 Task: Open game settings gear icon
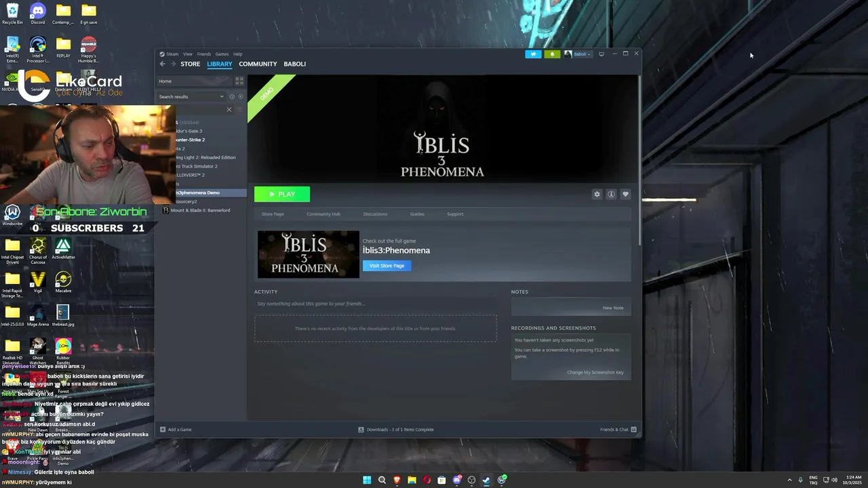pyautogui.click(x=597, y=194)
